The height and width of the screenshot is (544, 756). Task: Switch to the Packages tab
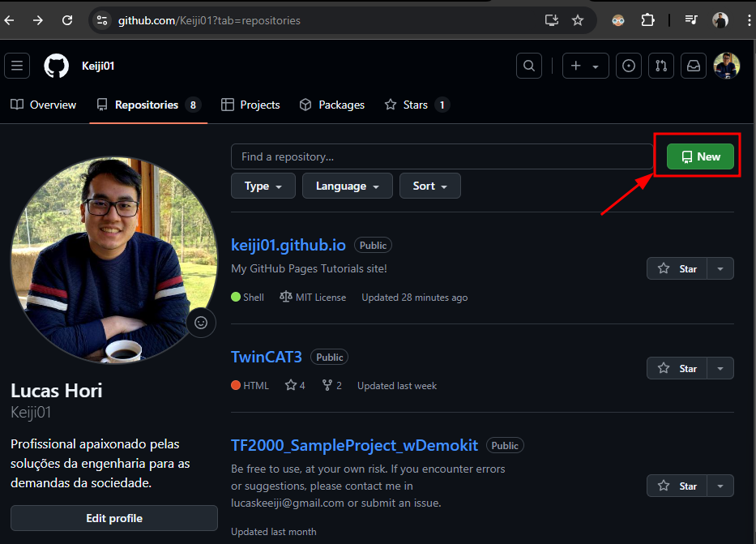331,105
